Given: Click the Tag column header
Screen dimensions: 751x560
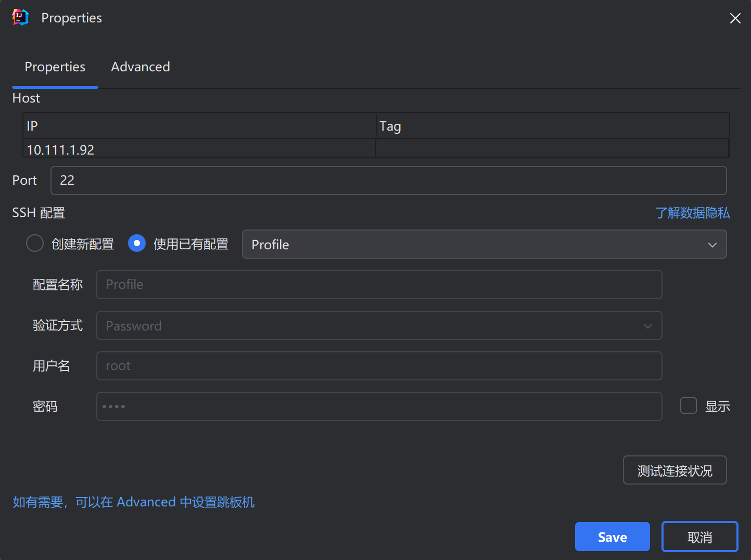Looking at the screenshot, I should 553,126.
